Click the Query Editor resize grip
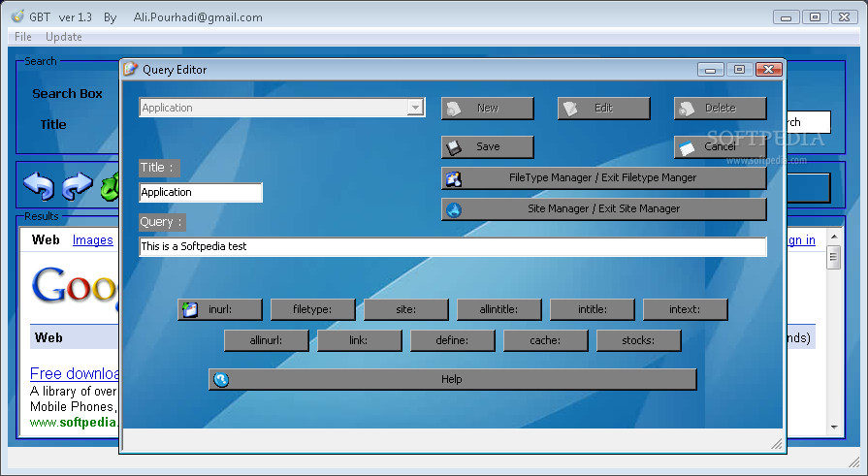 tap(777, 443)
